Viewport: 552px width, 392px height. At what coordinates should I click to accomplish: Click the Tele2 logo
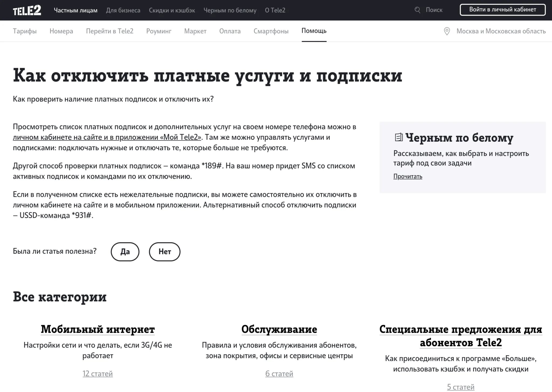tap(27, 10)
